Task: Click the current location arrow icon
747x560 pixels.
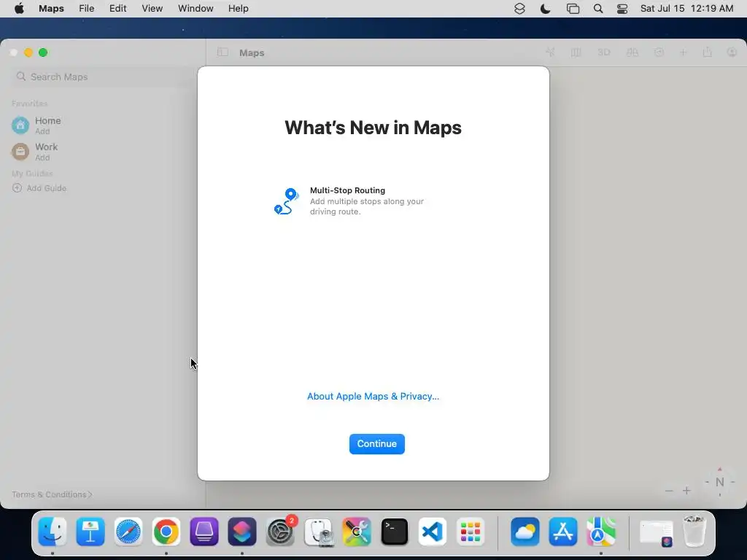Action: pyautogui.click(x=550, y=52)
